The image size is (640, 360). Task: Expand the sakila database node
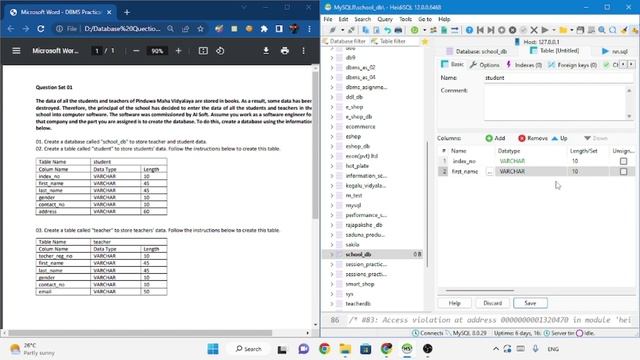[332, 244]
